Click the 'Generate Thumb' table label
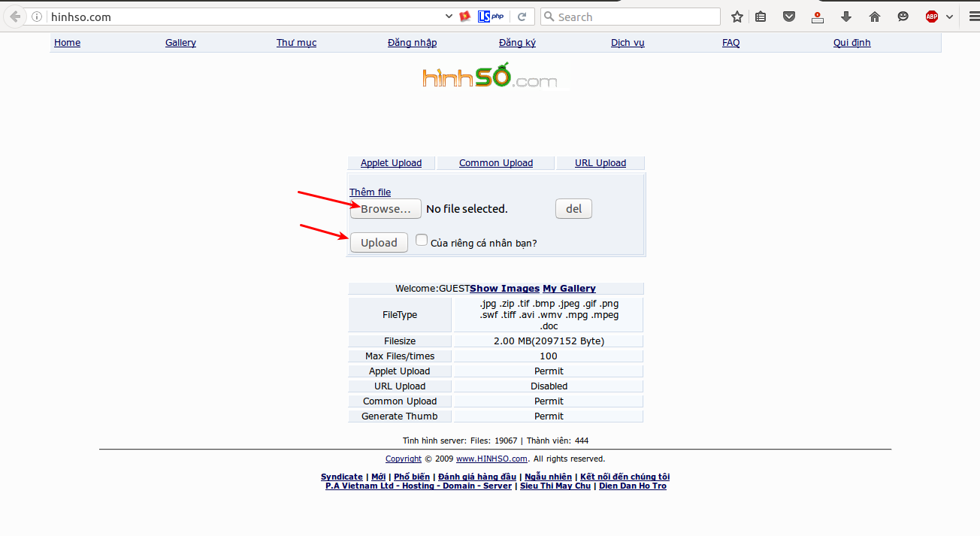The image size is (980, 536). click(x=400, y=416)
